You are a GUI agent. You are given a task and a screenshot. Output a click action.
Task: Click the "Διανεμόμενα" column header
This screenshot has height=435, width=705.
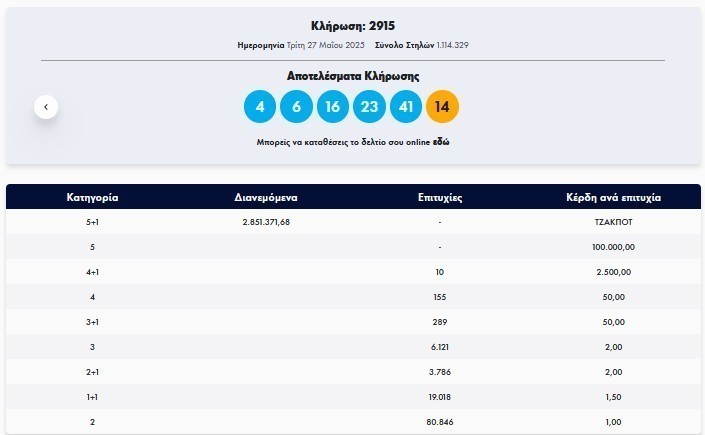[x=266, y=197]
